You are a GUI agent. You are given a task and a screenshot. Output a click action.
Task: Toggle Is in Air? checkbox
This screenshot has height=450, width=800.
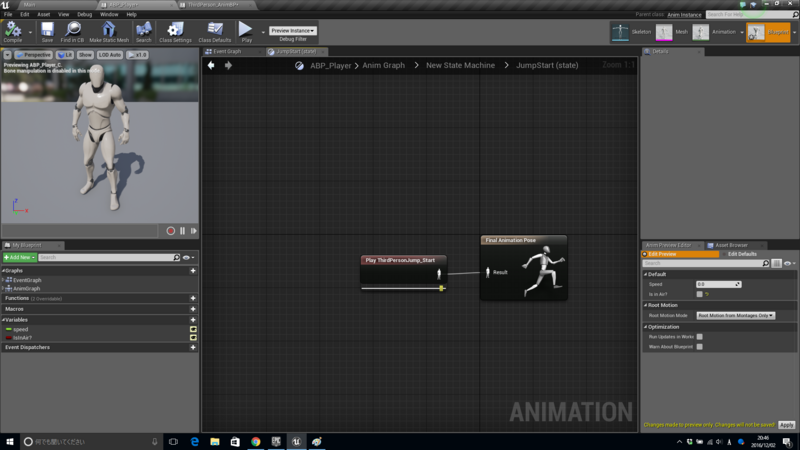pos(699,294)
